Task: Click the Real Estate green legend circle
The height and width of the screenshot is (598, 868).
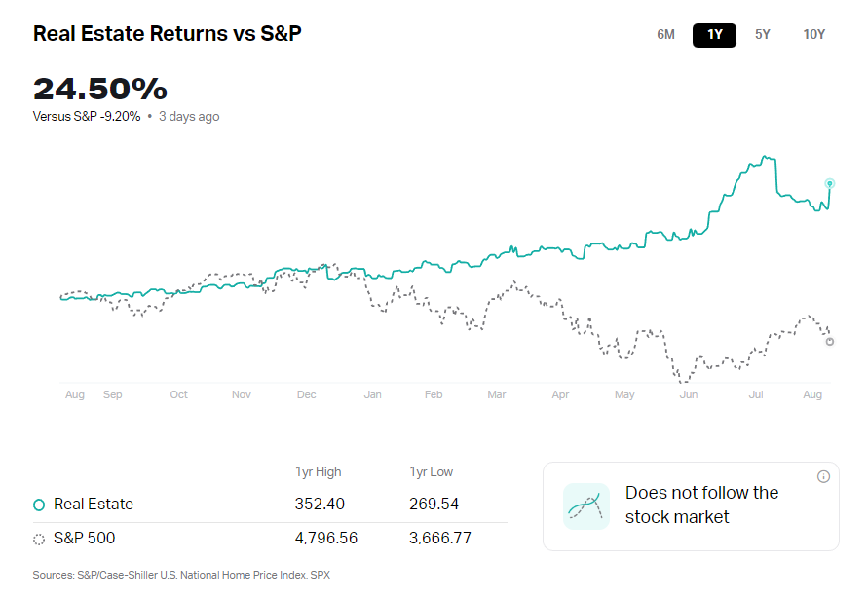Action: 39,505
